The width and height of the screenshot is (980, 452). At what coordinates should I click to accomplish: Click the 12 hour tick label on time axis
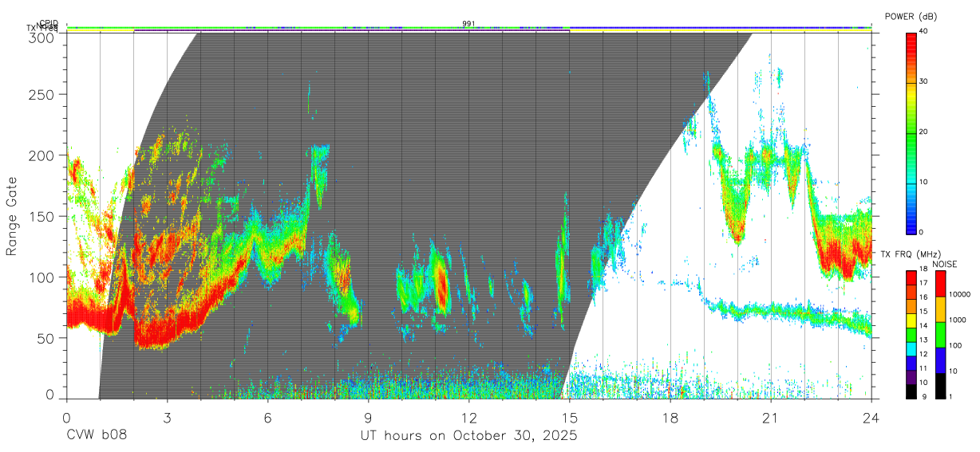[468, 418]
